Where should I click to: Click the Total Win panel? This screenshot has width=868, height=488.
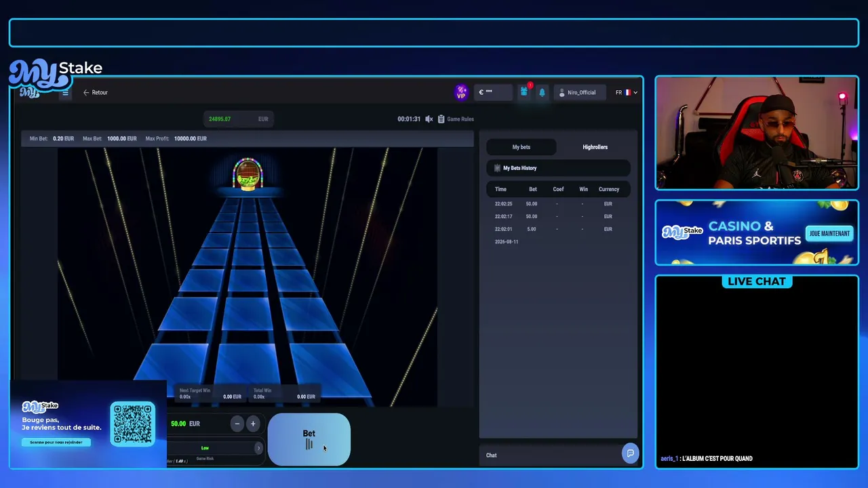(284, 394)
